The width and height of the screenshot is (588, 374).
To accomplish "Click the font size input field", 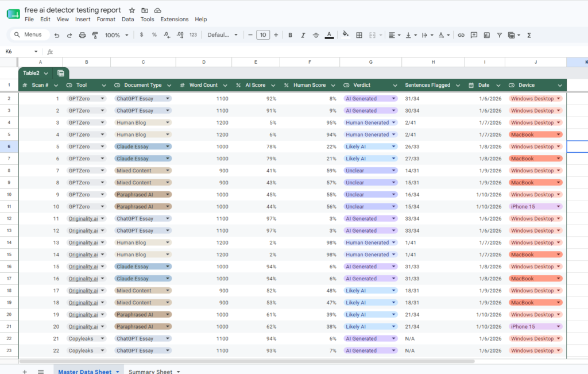I will (263, 35).
